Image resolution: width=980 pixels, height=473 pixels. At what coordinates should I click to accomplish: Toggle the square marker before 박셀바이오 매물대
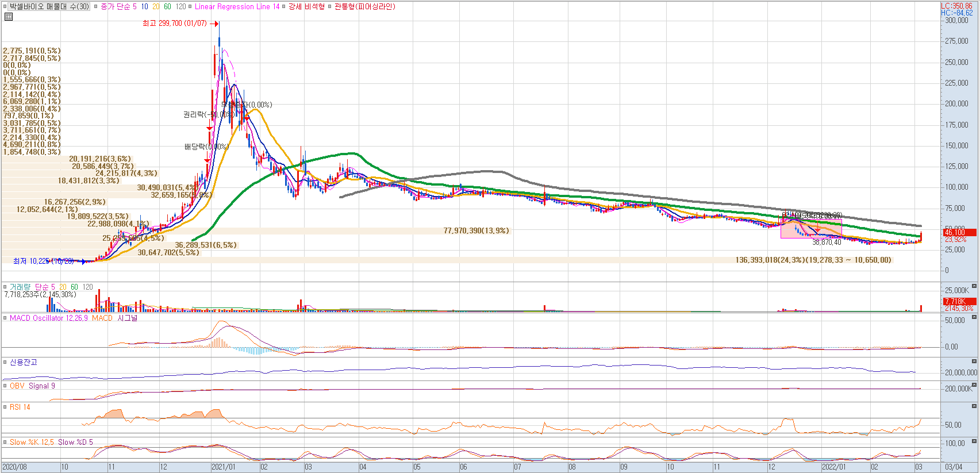coord(5,7)
